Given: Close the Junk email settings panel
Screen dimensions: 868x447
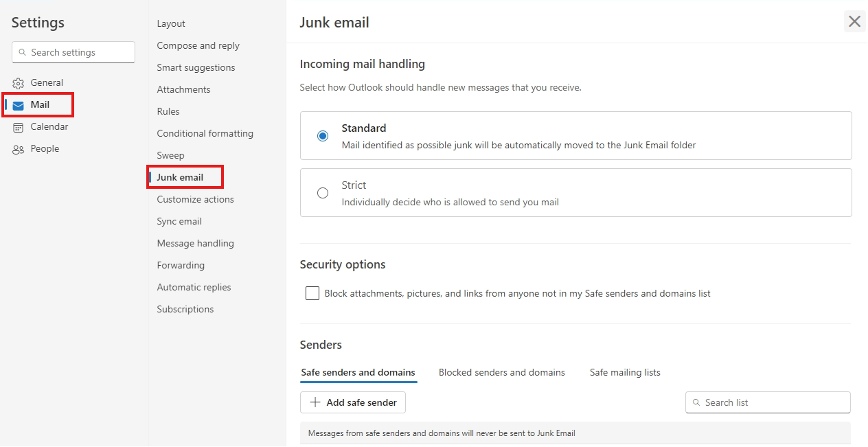Looking at the screenshot, I should click(x=854, y=21).
